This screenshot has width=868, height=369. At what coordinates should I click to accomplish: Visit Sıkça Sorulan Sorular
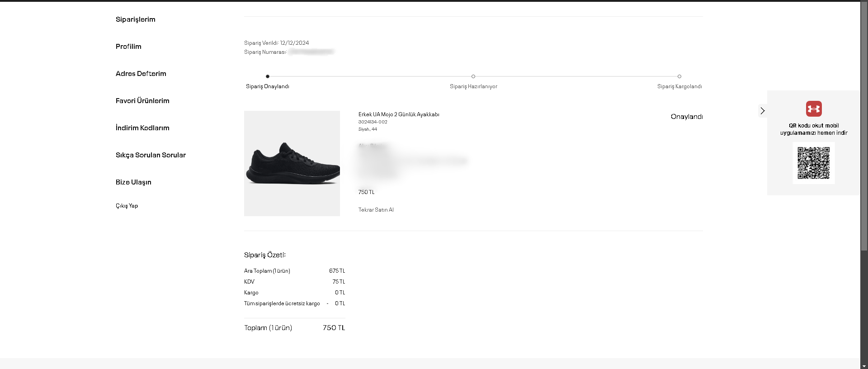point(151,155)
